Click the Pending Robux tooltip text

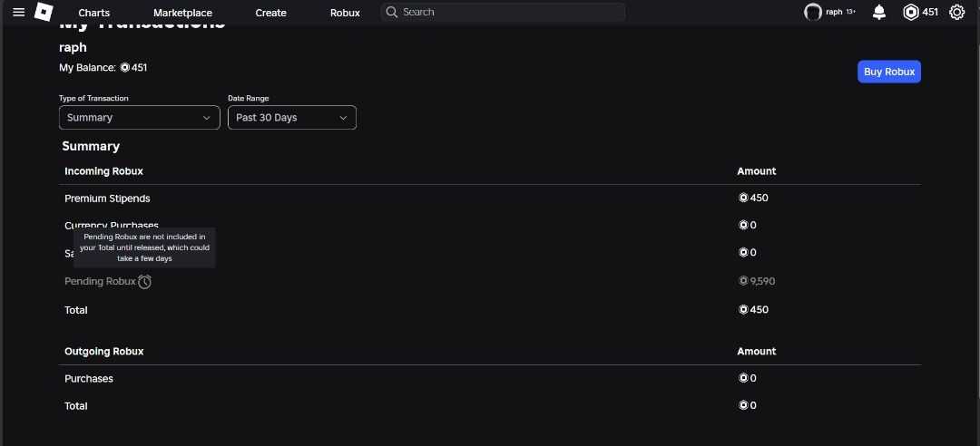pos(144,247)
